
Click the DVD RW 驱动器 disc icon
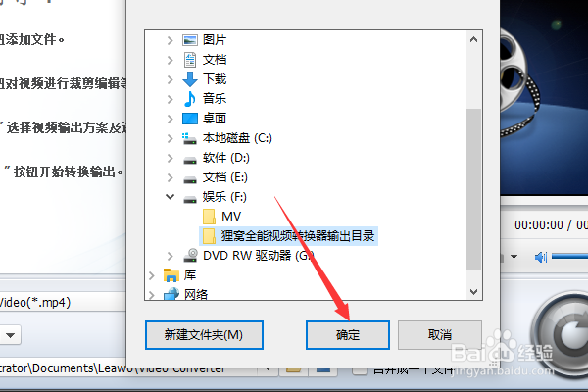click(191, 255)
